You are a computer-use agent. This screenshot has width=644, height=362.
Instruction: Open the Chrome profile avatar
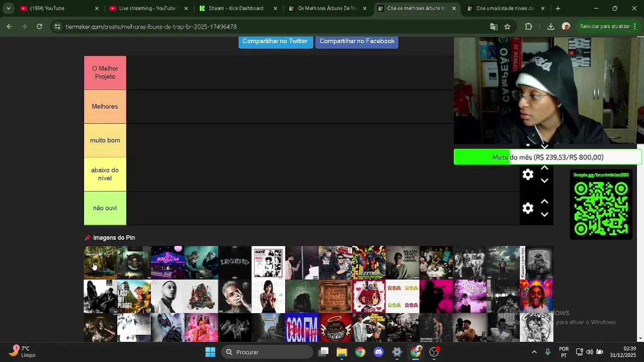566,27
